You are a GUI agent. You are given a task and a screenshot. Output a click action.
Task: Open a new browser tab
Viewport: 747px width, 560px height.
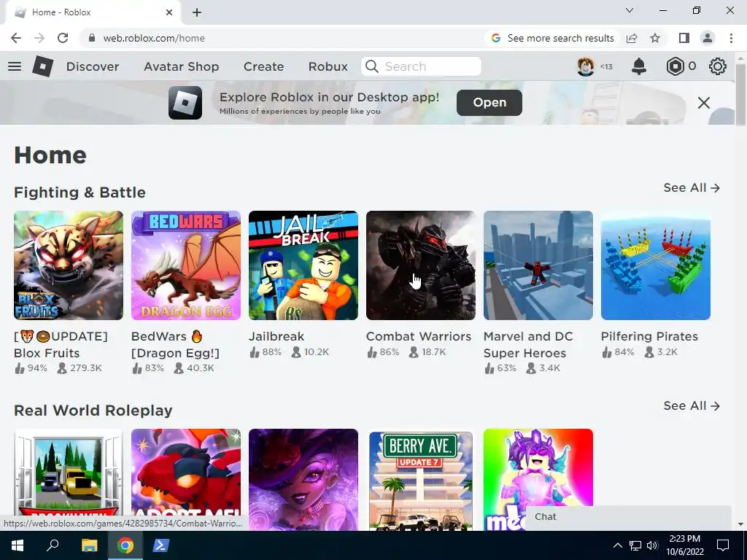tap(197, 12)
